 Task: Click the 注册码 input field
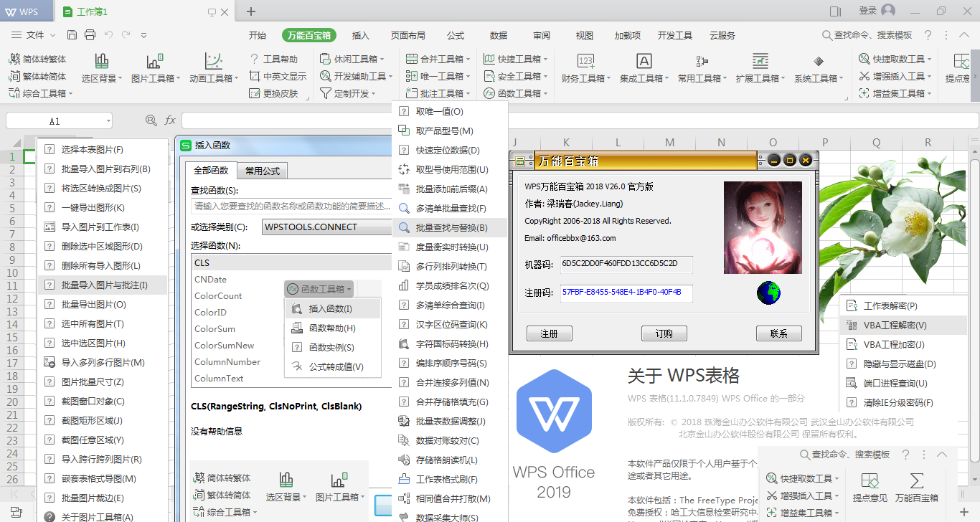[x=626, y=293]
